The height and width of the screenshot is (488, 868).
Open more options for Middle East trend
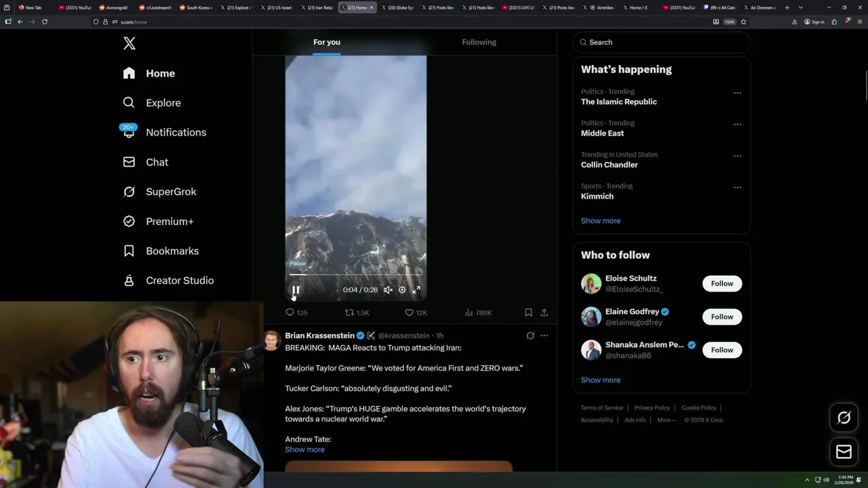737,125
